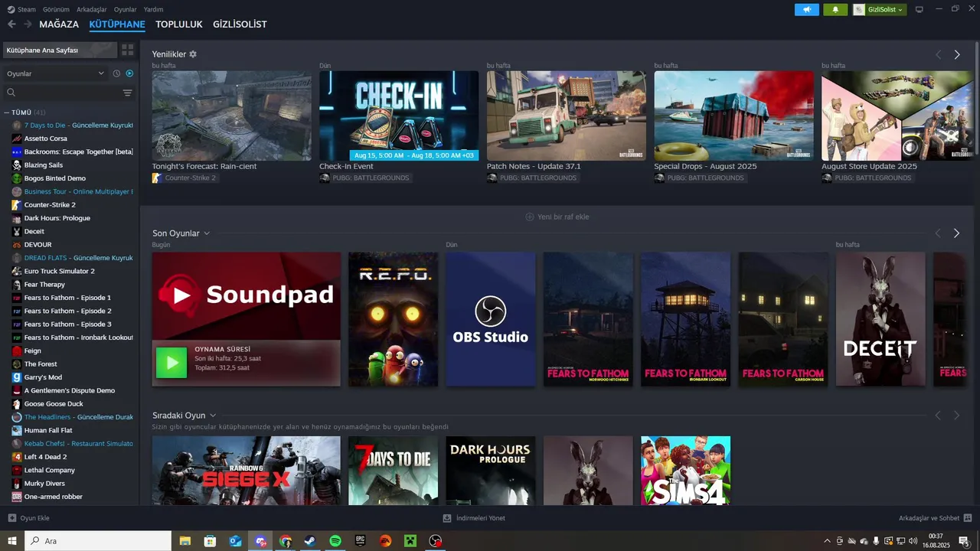Open the announcements megaphone icon
The width and height of the screenshot is (980, 551).
point(807,9)
